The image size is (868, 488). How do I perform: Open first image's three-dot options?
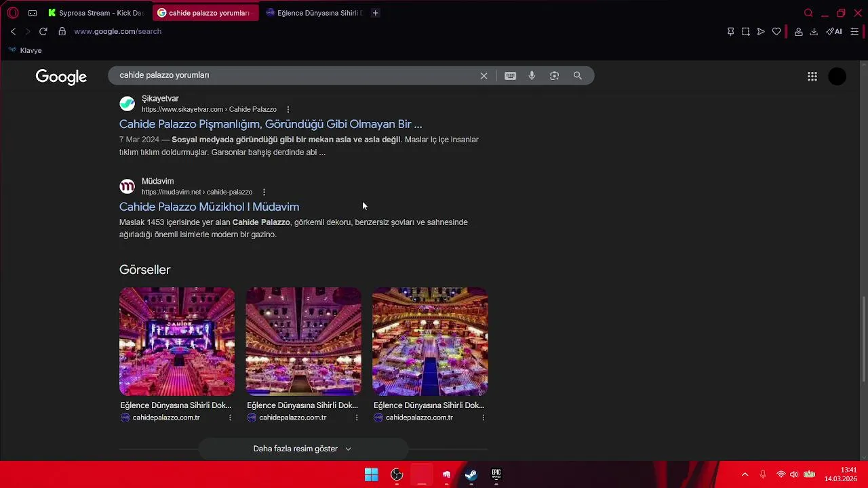coord(230,418)
